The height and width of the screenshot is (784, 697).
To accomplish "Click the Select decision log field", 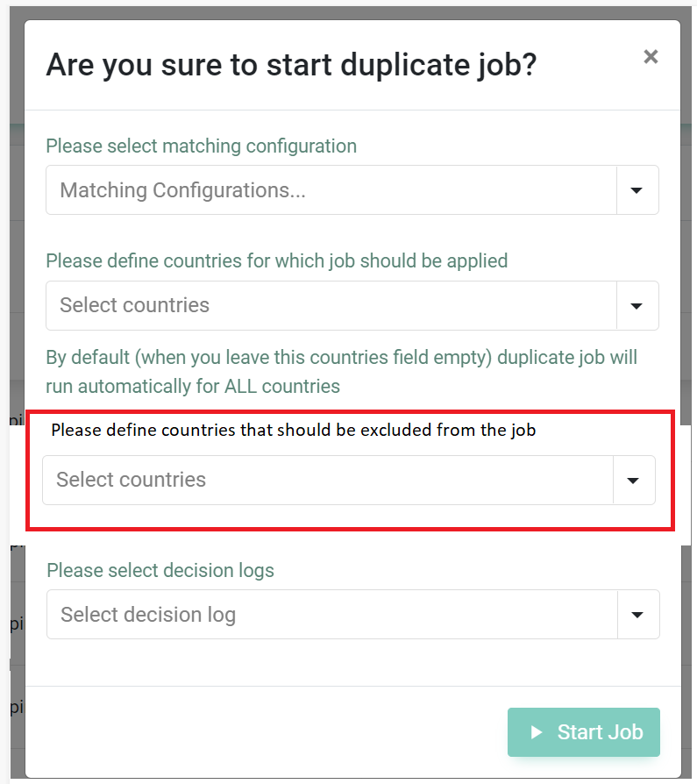I will (332, 615).
